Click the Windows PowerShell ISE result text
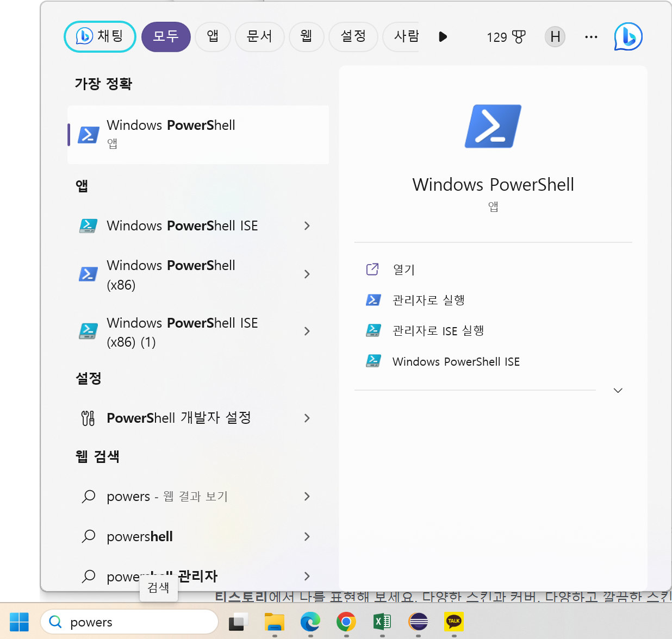Viewport: 672px width, 639px height. [x=182, y=225]
